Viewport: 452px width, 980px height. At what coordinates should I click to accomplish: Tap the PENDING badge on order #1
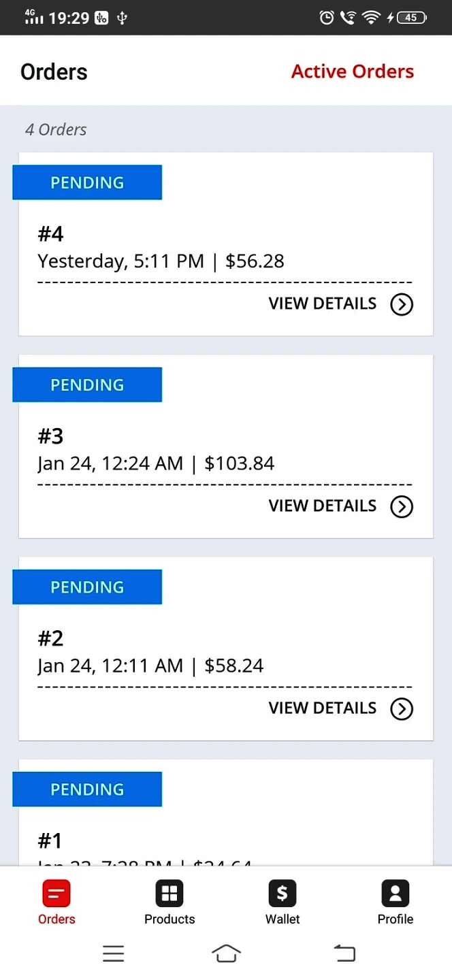click(87, 789)
